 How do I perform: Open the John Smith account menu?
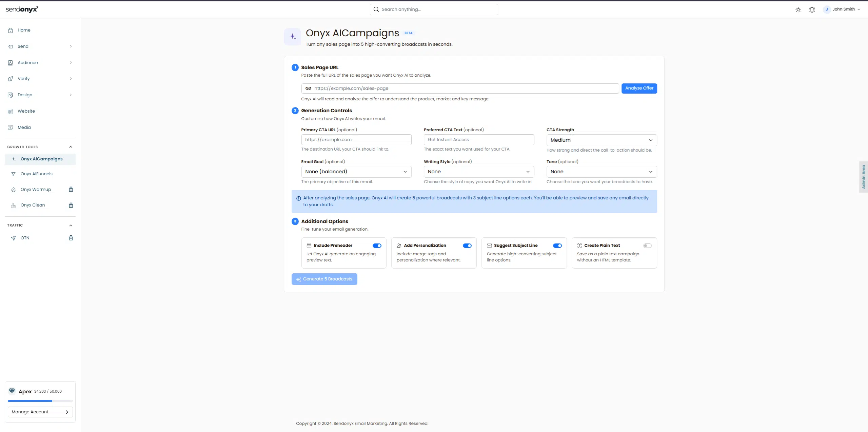pyautogui.click(x=842, y=9)
